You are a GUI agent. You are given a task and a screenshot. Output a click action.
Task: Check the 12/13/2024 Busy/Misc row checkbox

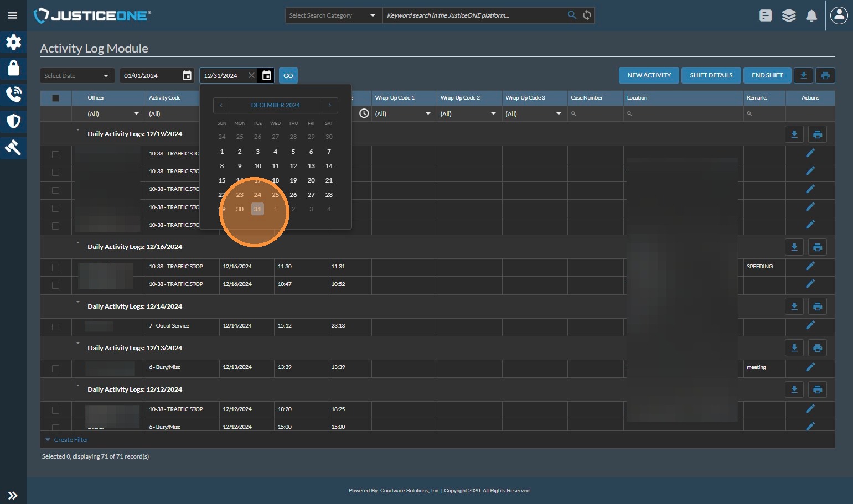pos(55,368)
